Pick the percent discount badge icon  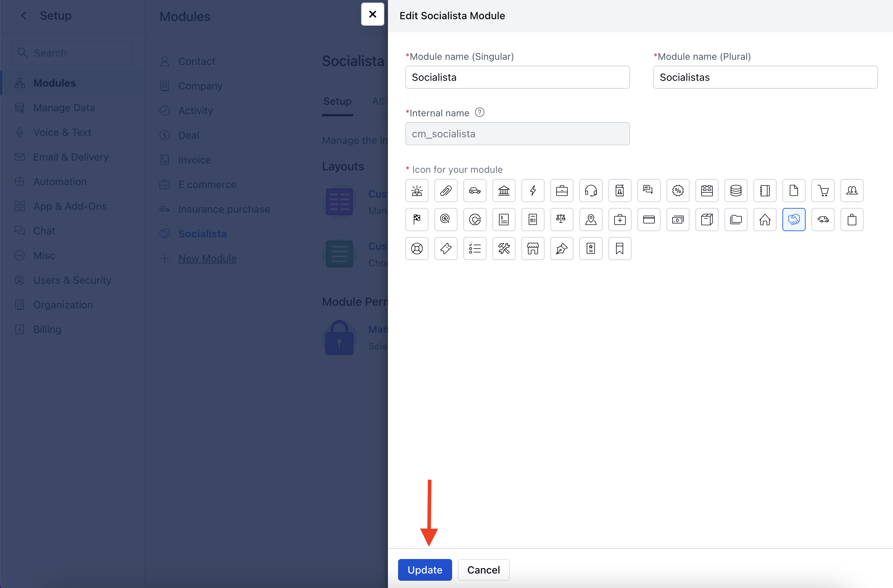(x=678, y=191)
